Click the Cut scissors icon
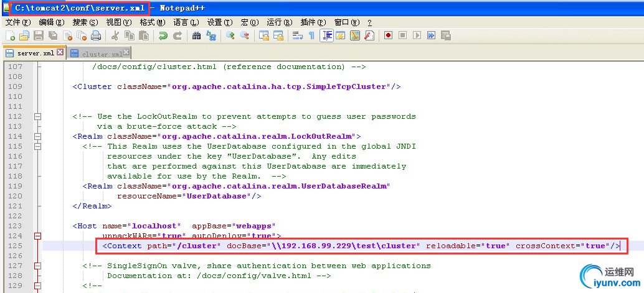This screenshot has height=293, width=644. pos(115,35)
